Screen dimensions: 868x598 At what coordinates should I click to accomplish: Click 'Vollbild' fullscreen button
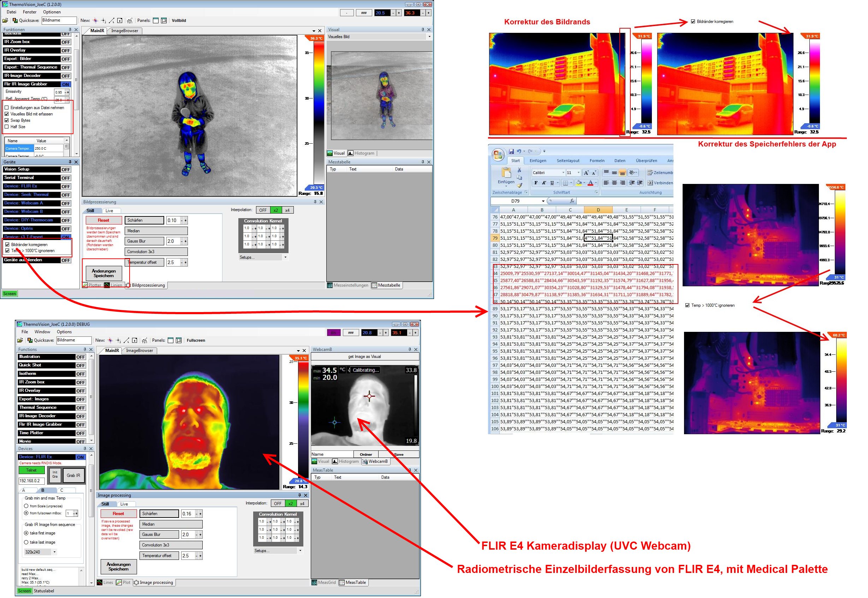point(179,20)
